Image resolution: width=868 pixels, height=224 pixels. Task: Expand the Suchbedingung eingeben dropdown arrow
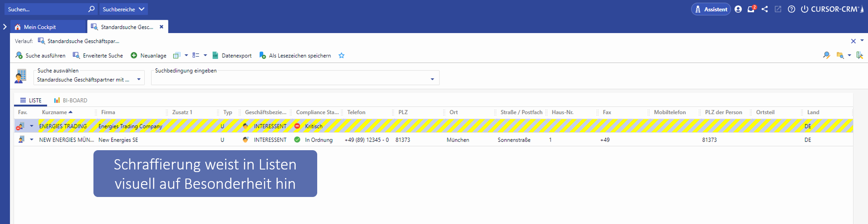pos(432,79)
